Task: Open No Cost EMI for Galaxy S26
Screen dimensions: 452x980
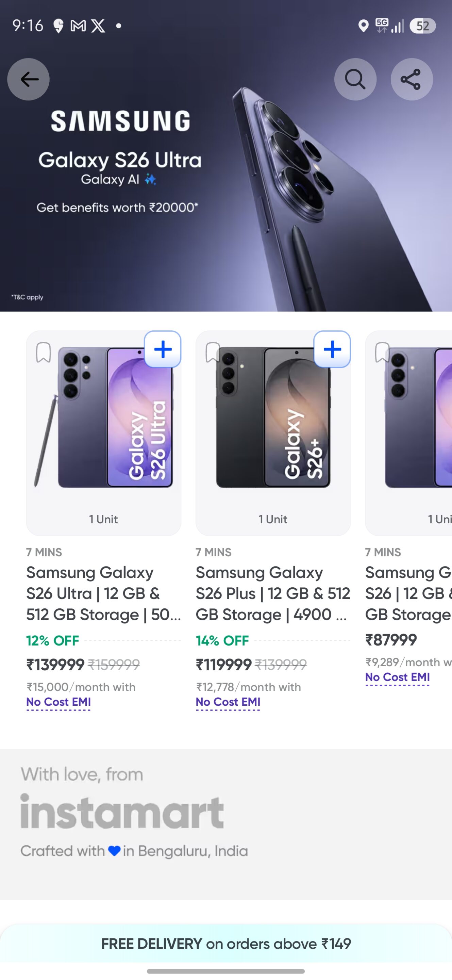Action: click(397, 677)
